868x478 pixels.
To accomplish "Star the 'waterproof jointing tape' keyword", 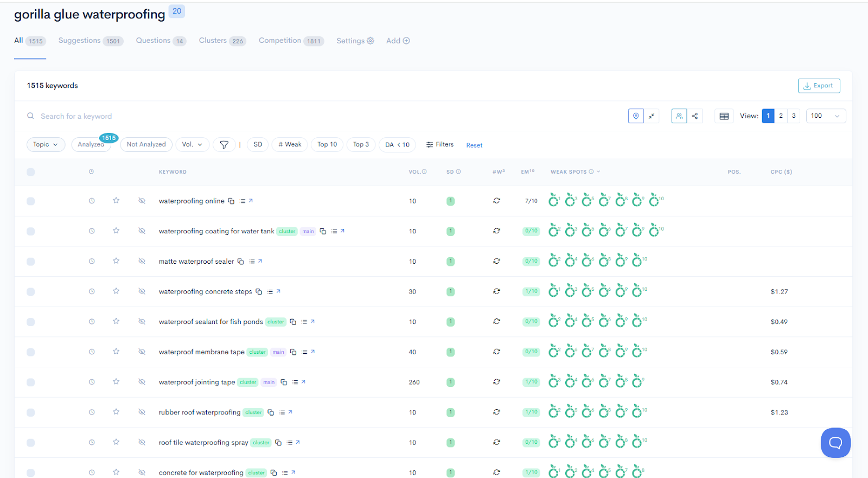I will coord(116,381).
